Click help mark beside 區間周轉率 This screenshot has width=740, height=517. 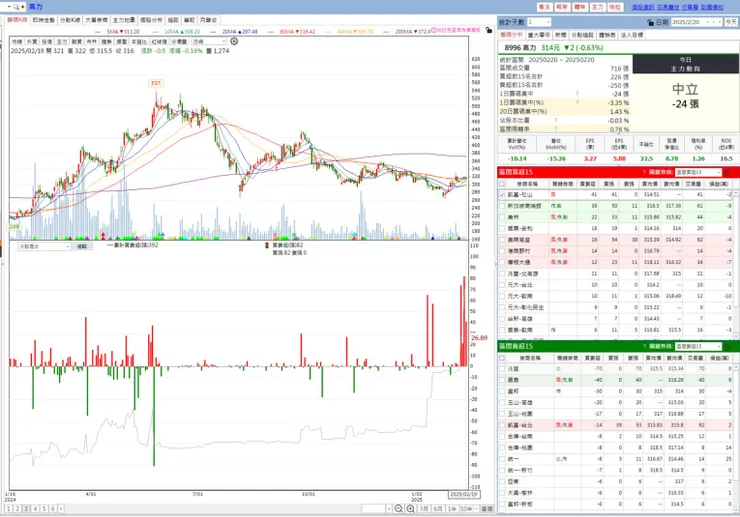(x=555, y=128)
